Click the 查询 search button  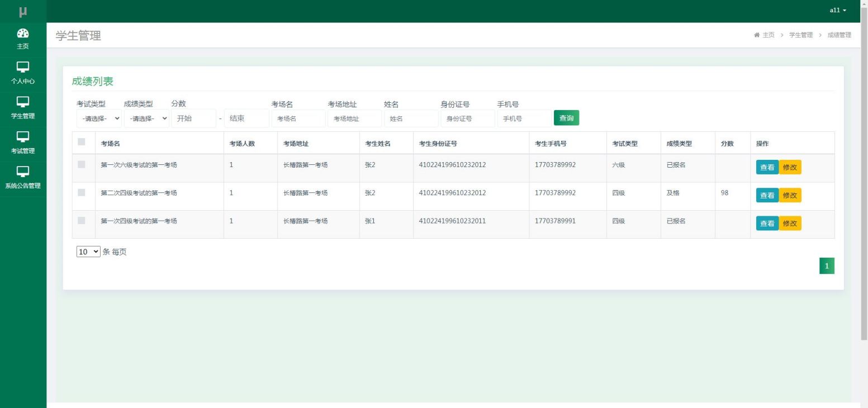(x=566, y=118)
